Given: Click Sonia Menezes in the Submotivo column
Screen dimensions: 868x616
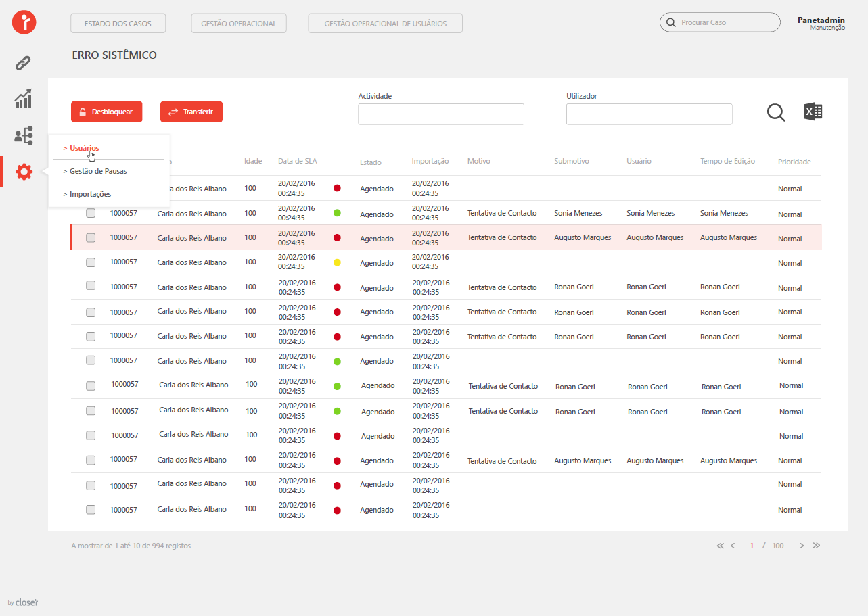Looking at the screenshot, I should click(x=578, y=213).
